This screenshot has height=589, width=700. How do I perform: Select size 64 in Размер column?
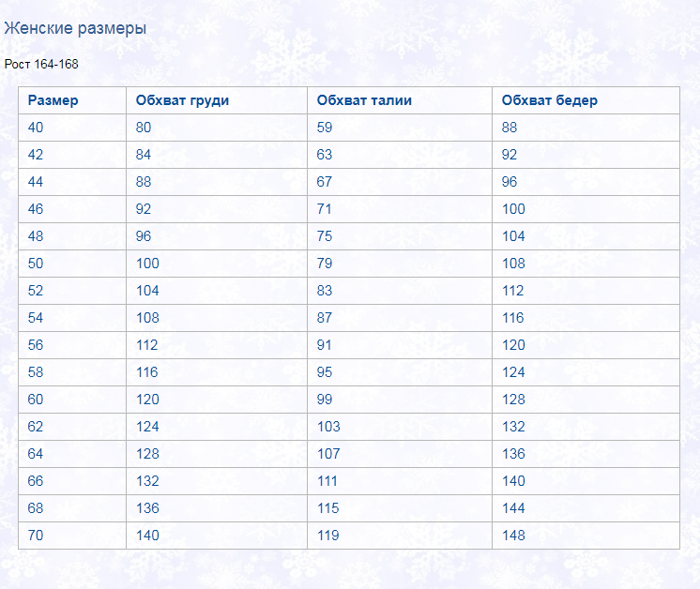(36, 454)
